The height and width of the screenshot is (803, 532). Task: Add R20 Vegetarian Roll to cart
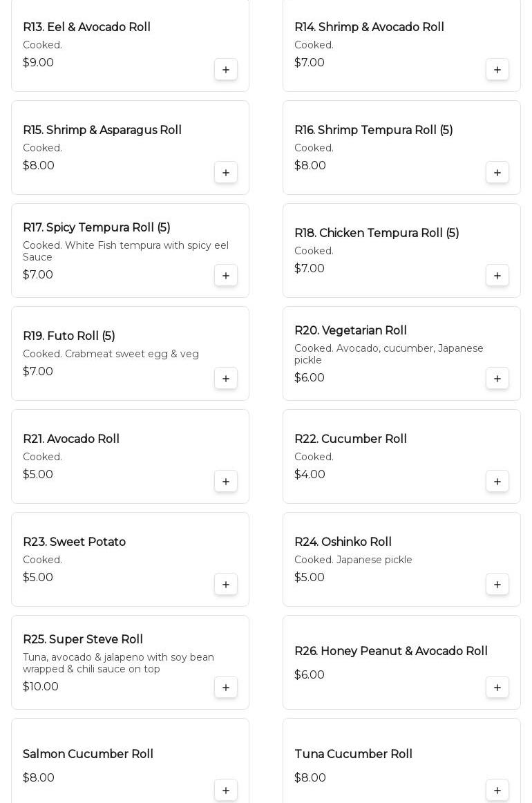point(497,379)
